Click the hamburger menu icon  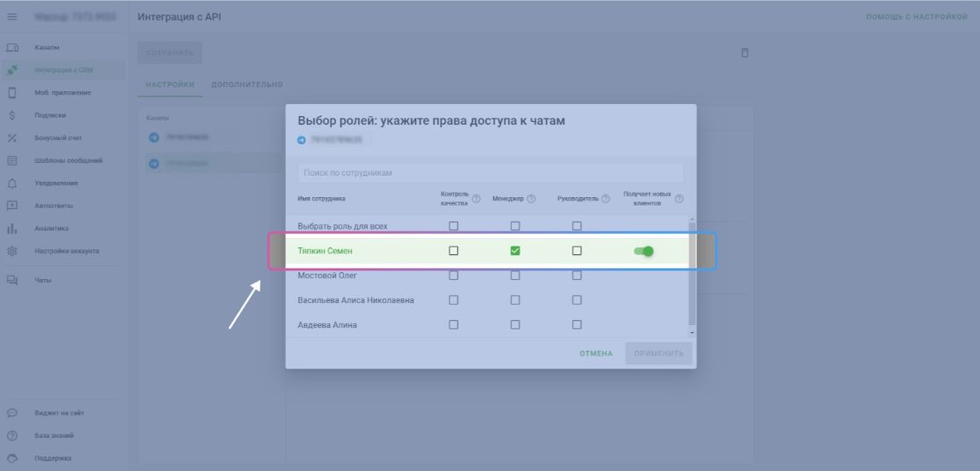point(12,17)
